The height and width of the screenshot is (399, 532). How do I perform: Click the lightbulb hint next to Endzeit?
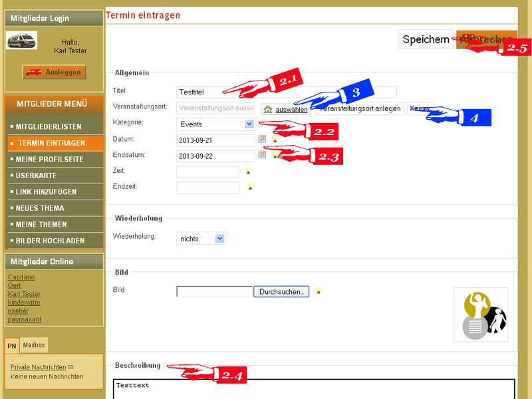coord(250,187)
